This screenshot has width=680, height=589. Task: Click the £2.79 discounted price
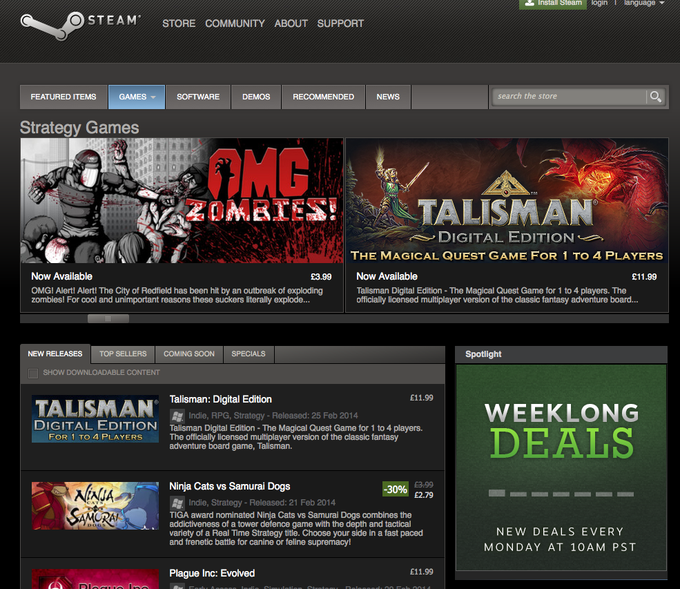tap(424, 495)
